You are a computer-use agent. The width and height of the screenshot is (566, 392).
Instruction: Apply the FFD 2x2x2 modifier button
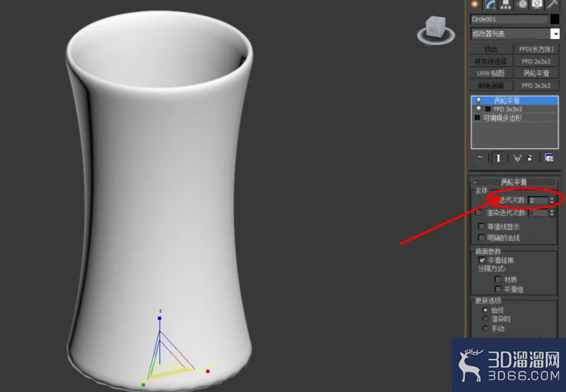[536, 61]
